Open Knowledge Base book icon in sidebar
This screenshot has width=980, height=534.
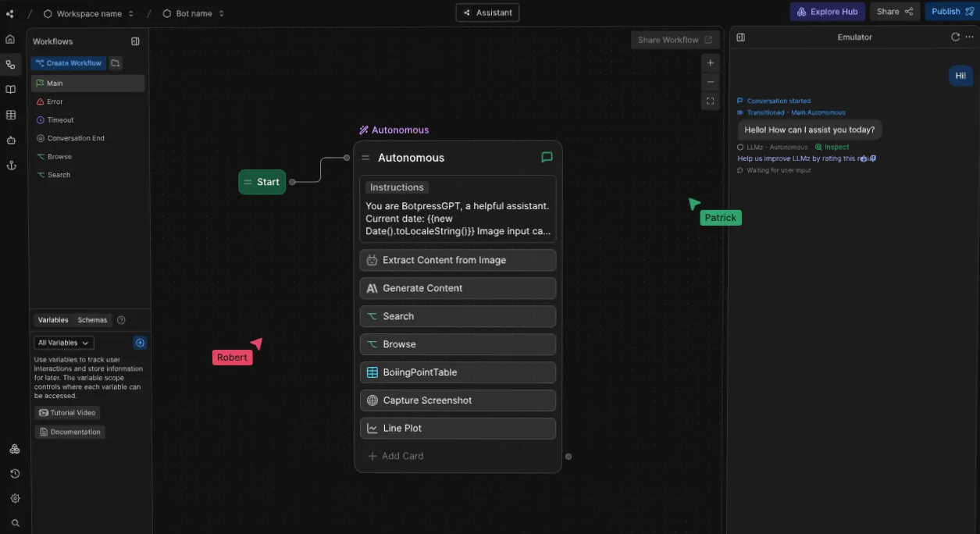coord(10,90)
